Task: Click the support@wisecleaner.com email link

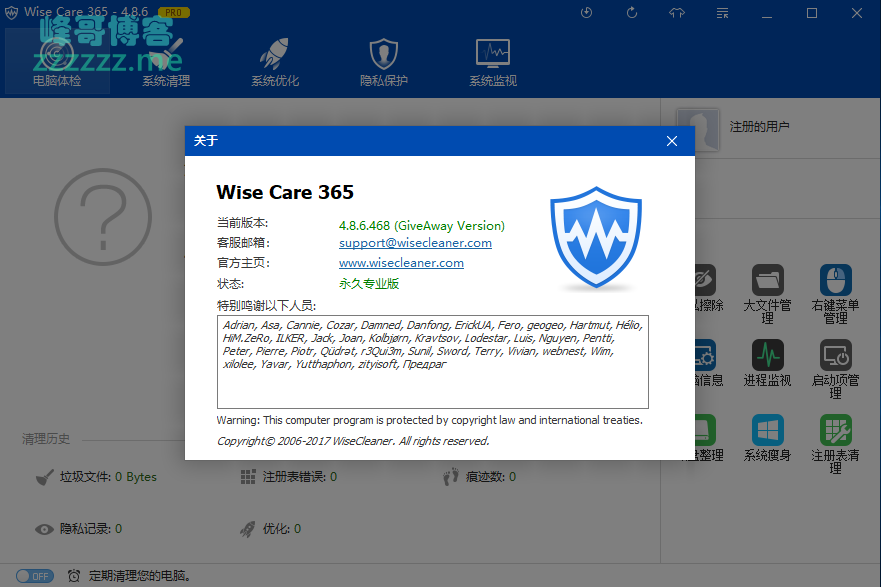Action: point(415,243)
